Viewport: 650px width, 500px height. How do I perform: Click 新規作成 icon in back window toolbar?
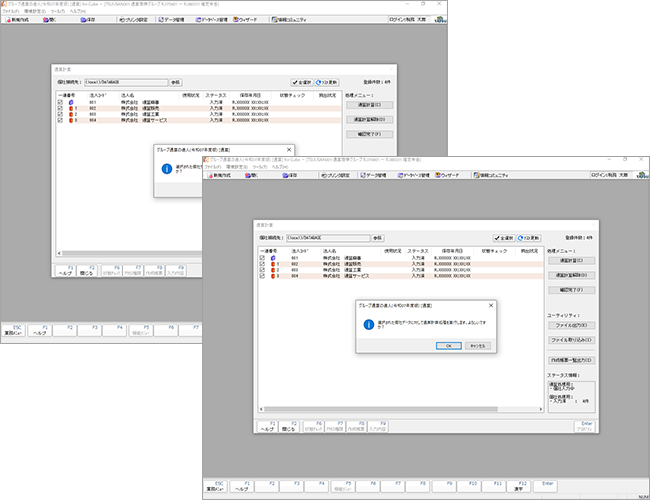pyautogui.click(x=8, y=20)
